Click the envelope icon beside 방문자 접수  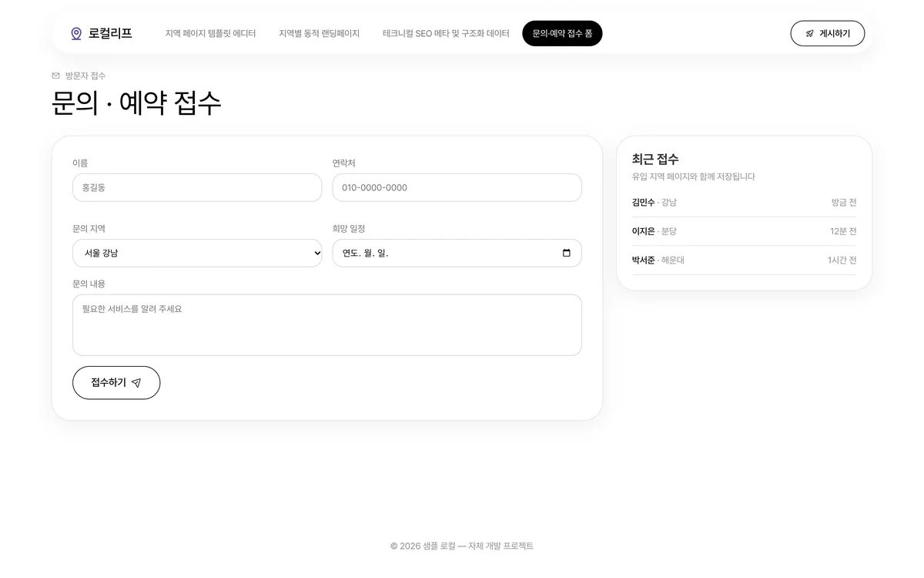[x=55, y=76]
